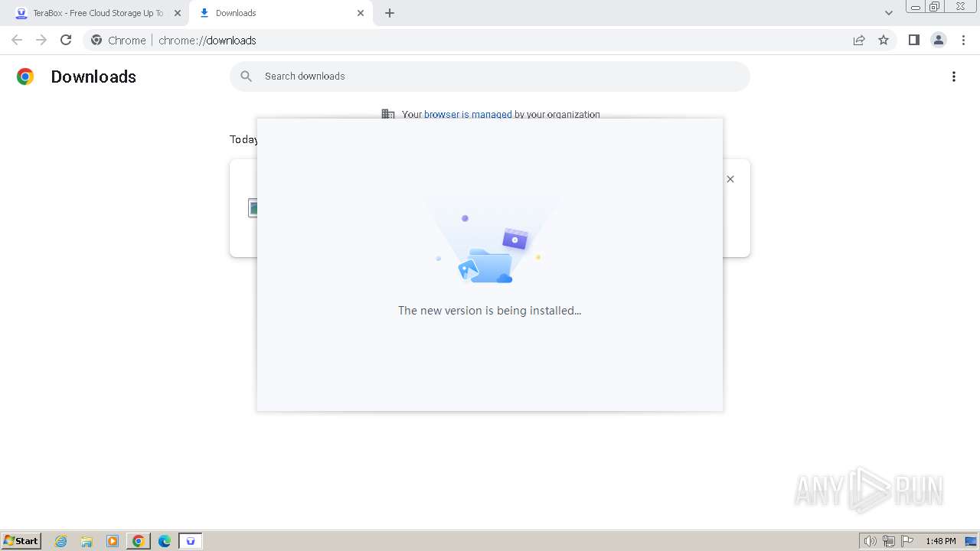Close the Downloads tab
Viewport: 980px width, 551px height.
point(361,13)
